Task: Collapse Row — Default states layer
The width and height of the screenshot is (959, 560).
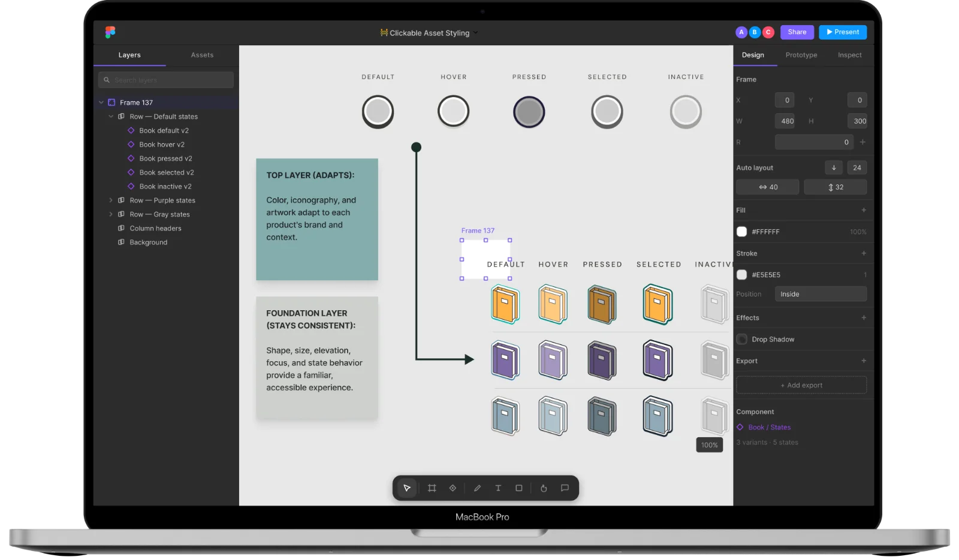Action: [x=111, y=116]
